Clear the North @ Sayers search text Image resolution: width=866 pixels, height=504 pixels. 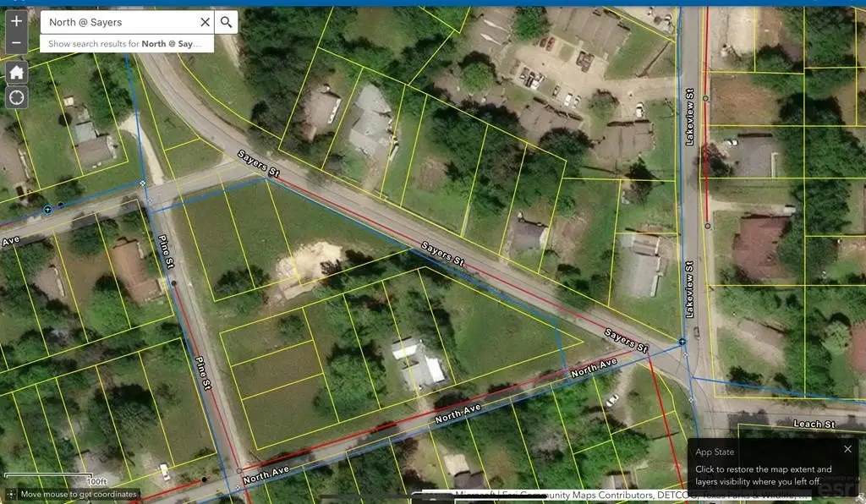click(205, 22)
